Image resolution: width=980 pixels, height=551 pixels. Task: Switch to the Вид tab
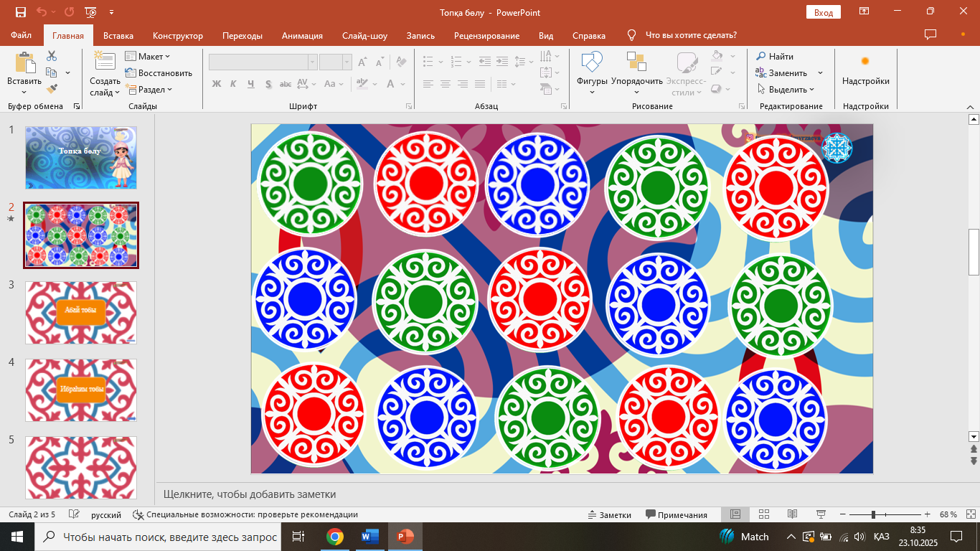(546, 35)
